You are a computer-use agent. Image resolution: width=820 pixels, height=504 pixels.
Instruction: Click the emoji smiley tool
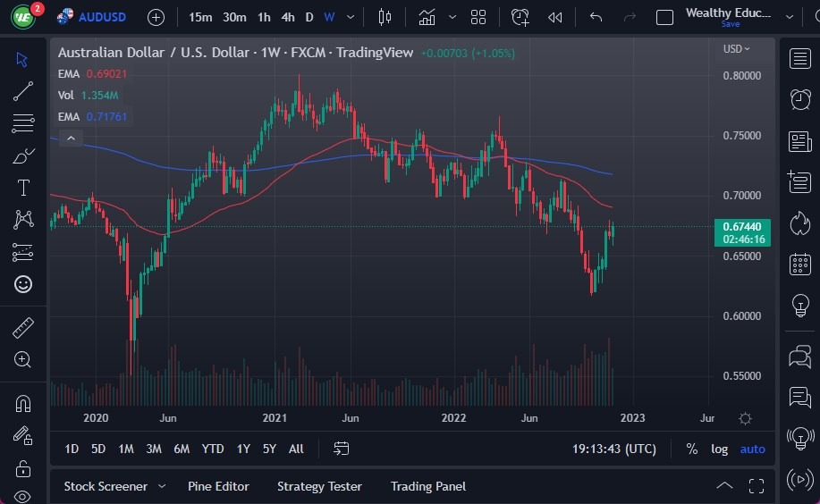[23, 284]
